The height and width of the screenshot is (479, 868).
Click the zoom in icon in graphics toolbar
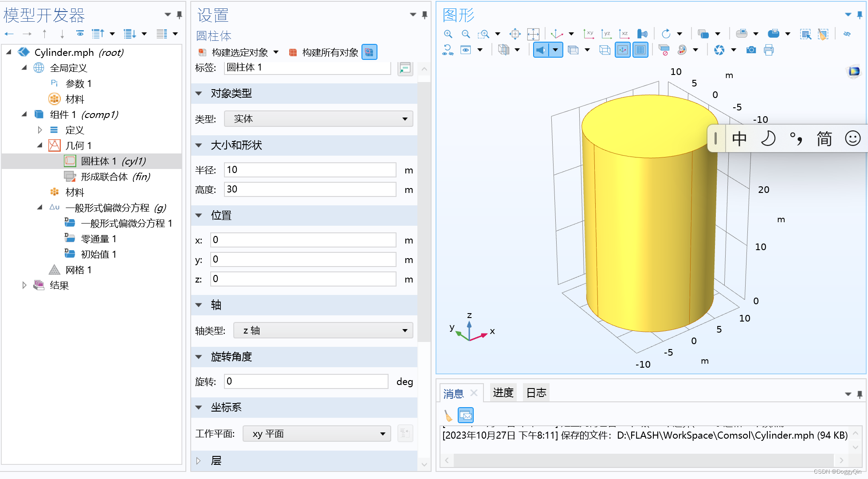point(448,34)
